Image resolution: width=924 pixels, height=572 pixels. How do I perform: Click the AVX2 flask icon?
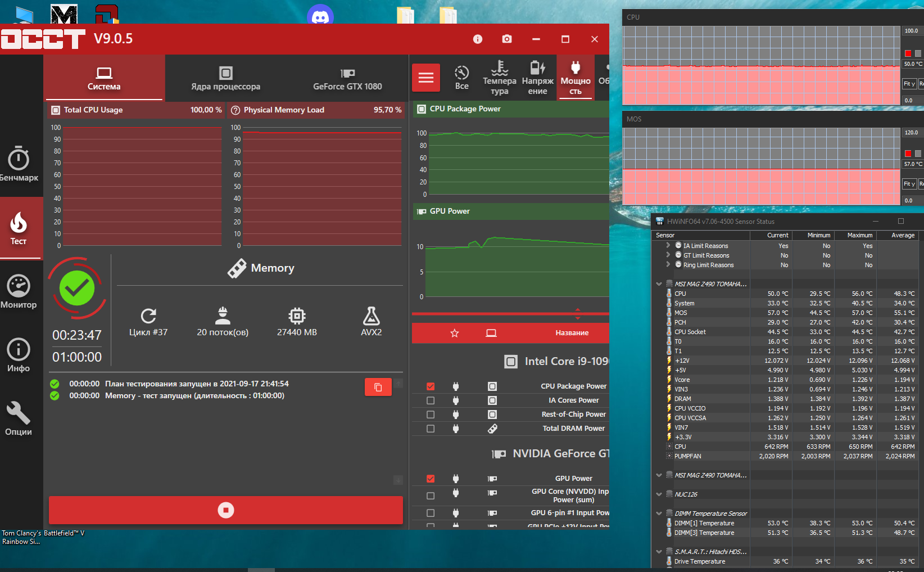[x=371, y=316]
